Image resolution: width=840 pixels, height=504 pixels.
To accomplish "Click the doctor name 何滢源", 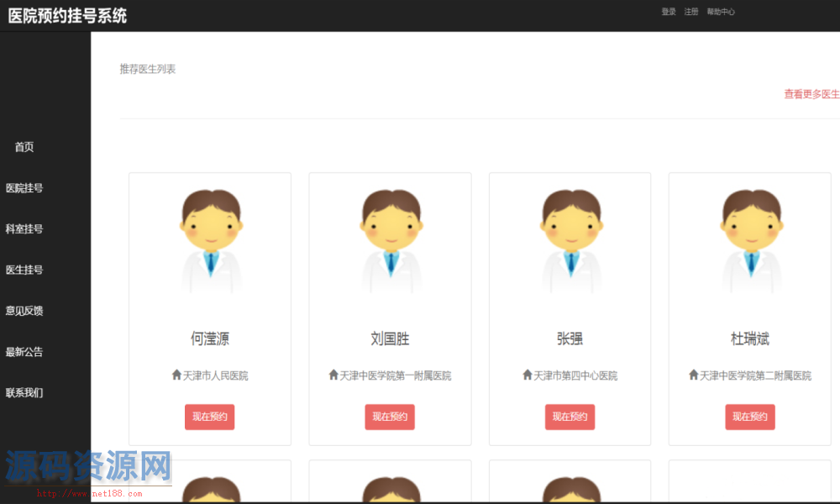I will pyautogui.click(x=210, y=339).
